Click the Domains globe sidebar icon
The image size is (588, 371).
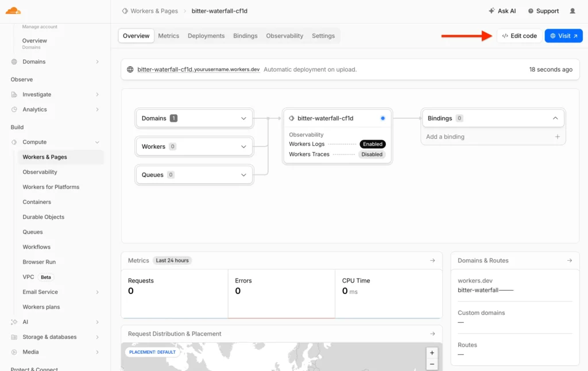click(x=14, y=61)
